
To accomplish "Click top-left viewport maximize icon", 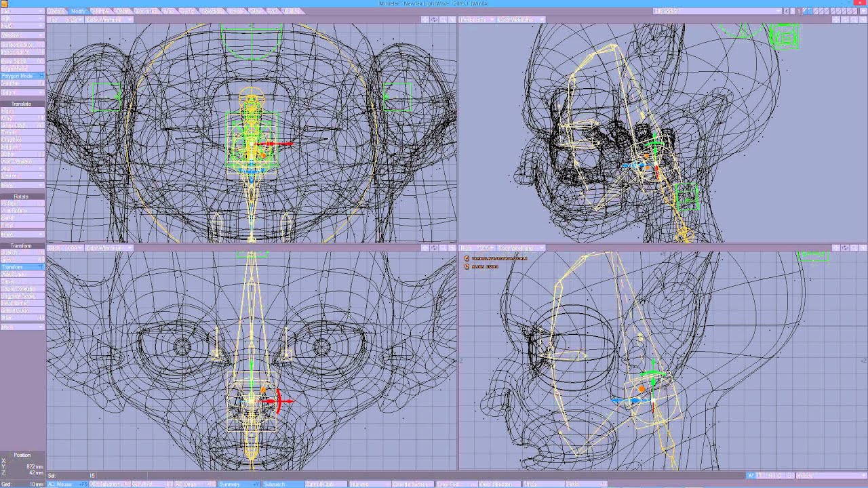I will [452, 20].
